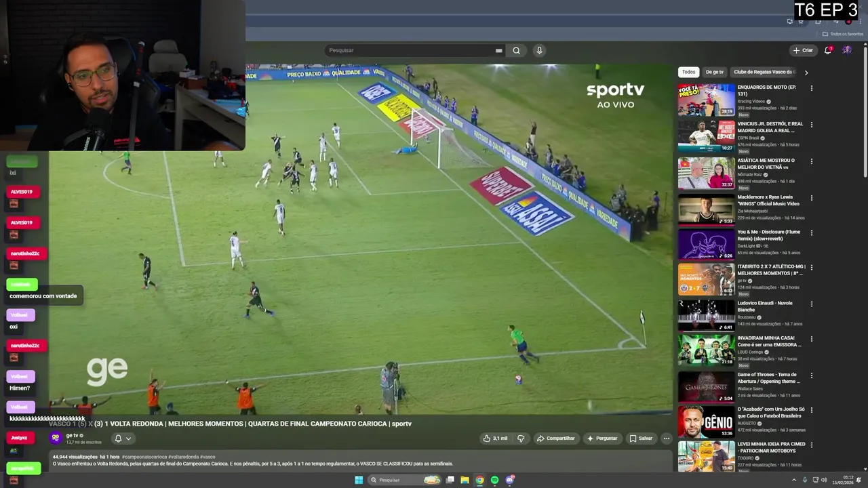The height and width of the screenshot is (488, 868).
Task: Open ASIÁTICA ME MOSTROU Vietnã thumbnail
Action: click(706, 173)
